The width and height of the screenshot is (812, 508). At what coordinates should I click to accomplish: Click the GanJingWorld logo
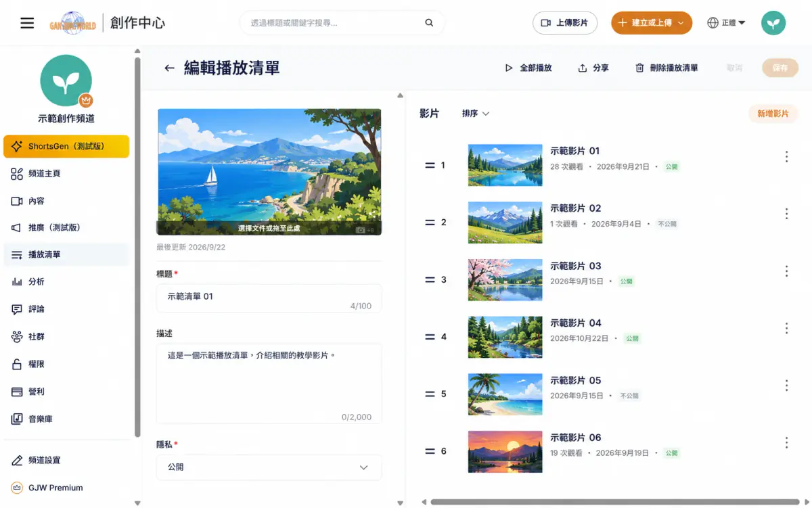[x=72, y=24]
